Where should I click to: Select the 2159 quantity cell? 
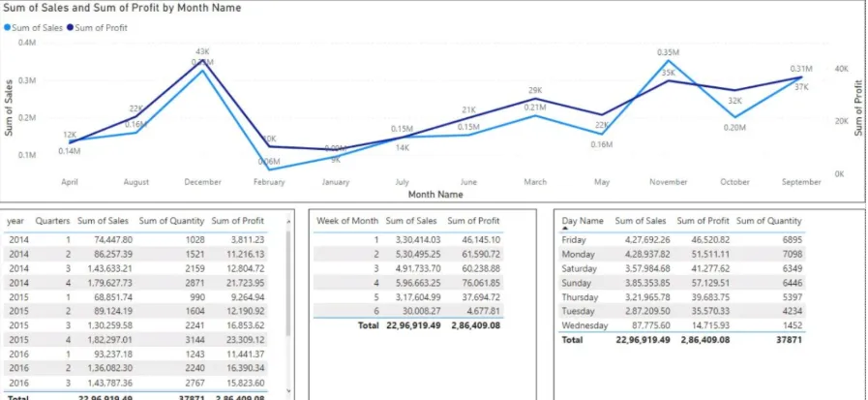(195, 268)
